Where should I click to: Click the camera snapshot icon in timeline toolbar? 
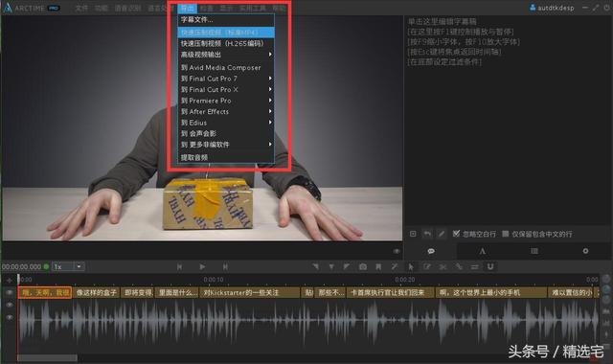click(x=363, y=266)
